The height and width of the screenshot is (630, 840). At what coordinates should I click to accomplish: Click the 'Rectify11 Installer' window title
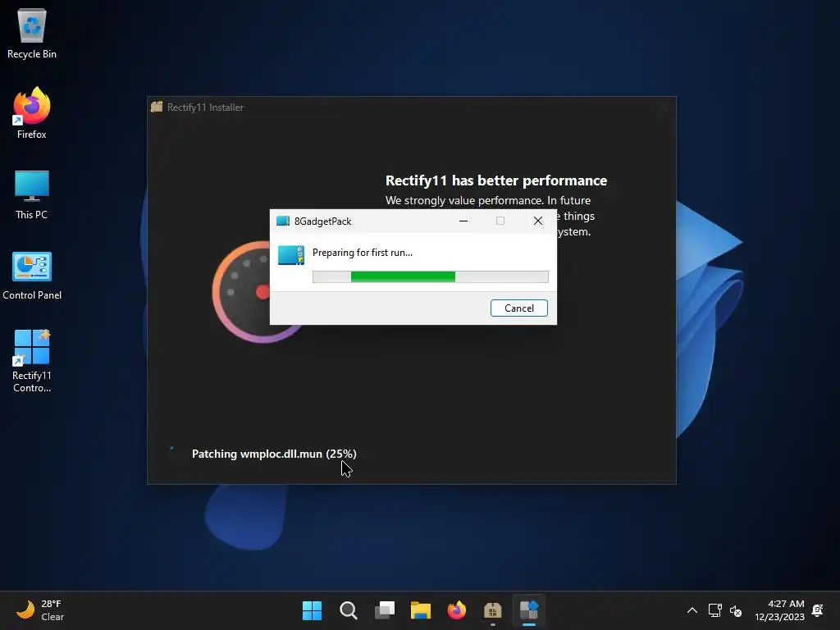point(205,107)
